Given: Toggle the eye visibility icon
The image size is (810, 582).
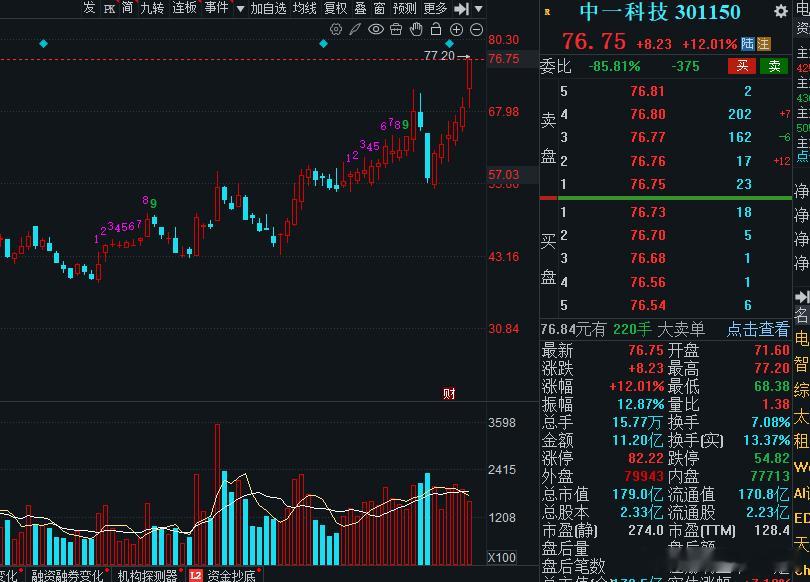Looking at the screenshot, I should (376, 29).
